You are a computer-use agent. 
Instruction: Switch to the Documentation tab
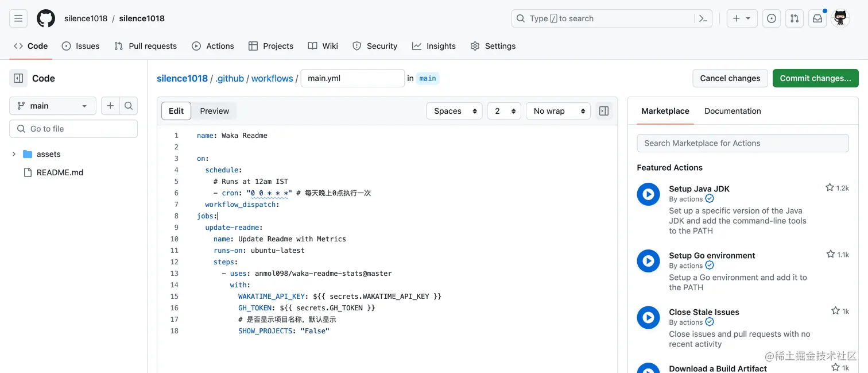[733, 111]
